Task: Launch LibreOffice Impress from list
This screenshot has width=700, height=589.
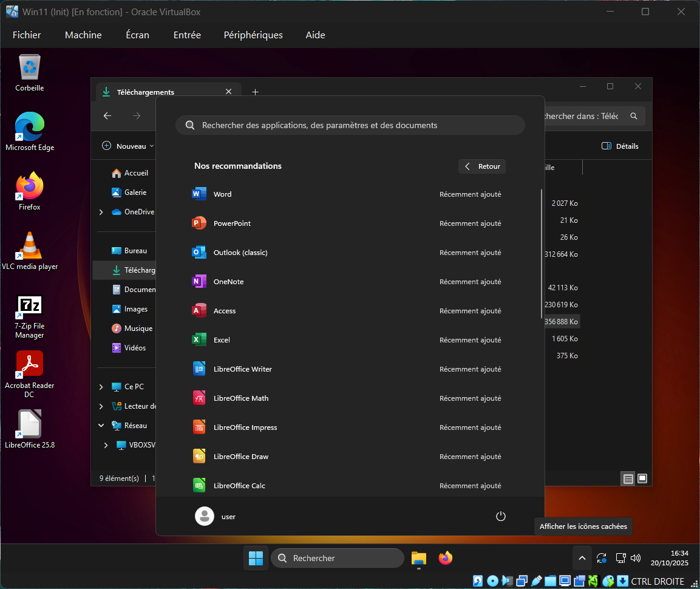Action: (x=245, y=427)
